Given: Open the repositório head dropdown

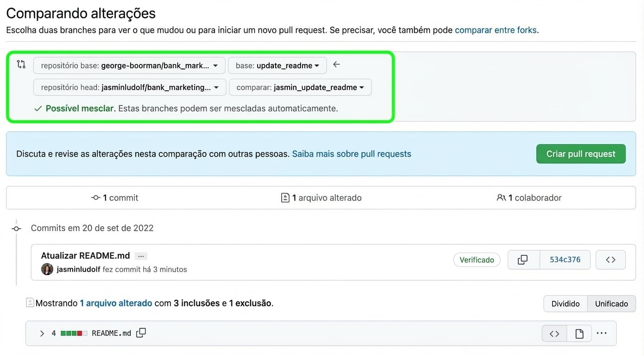Looking at the screenshot, I should (x=130, y=87).
